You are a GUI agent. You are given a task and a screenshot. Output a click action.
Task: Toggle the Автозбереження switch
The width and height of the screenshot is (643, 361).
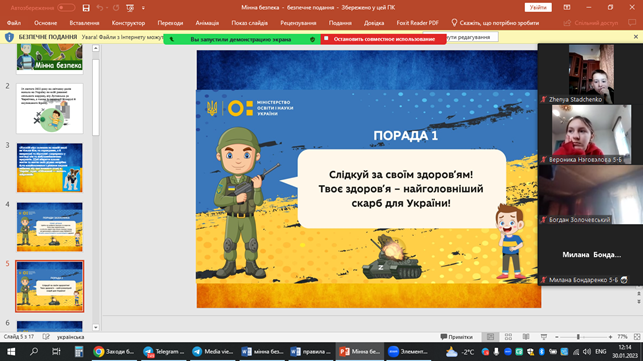66,8
